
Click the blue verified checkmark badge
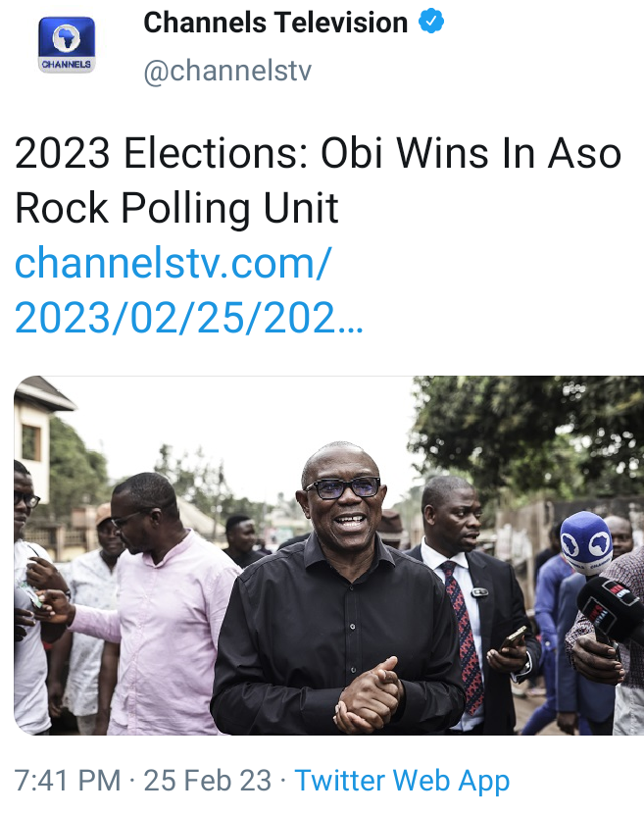(x=431, y=23)
